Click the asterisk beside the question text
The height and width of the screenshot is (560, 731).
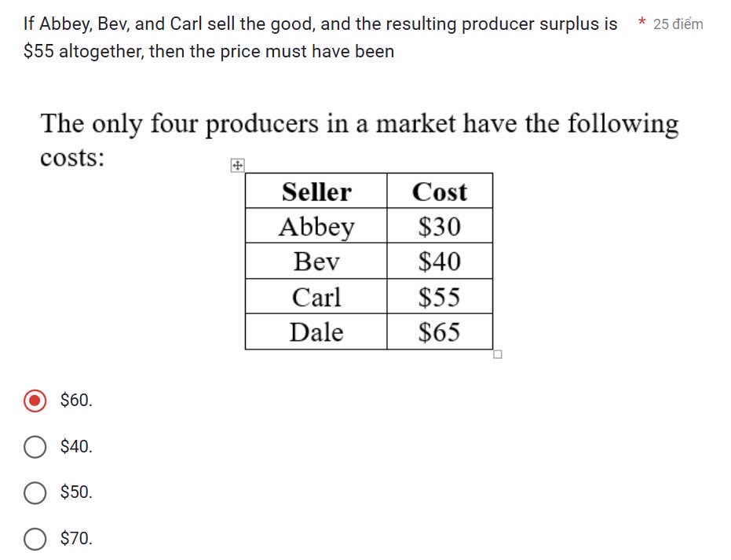tap(641, 24)
